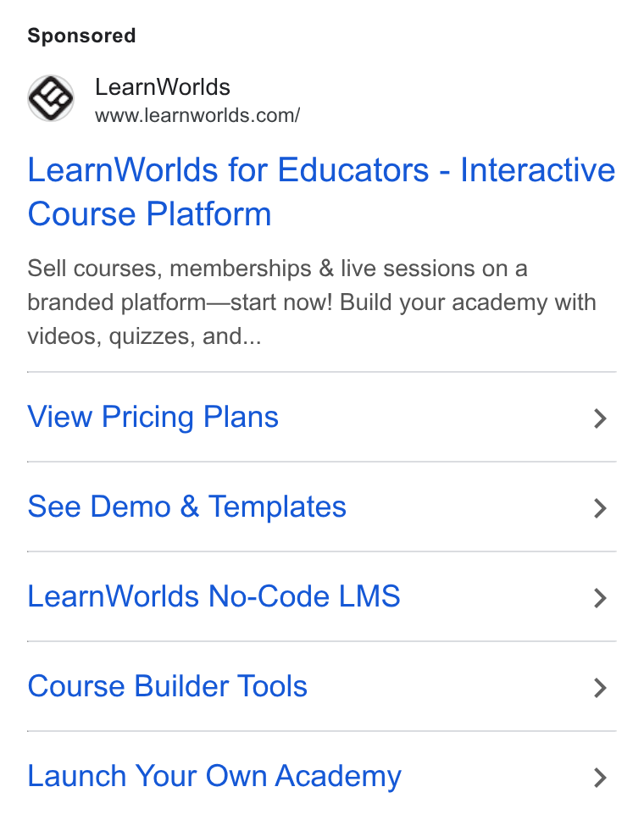The height and width of the screenshot is (820, 644).
Task: Expand the LearnWorlds No-Code LMS chevron
Action: pyautogui.click(x=600, y=598)
